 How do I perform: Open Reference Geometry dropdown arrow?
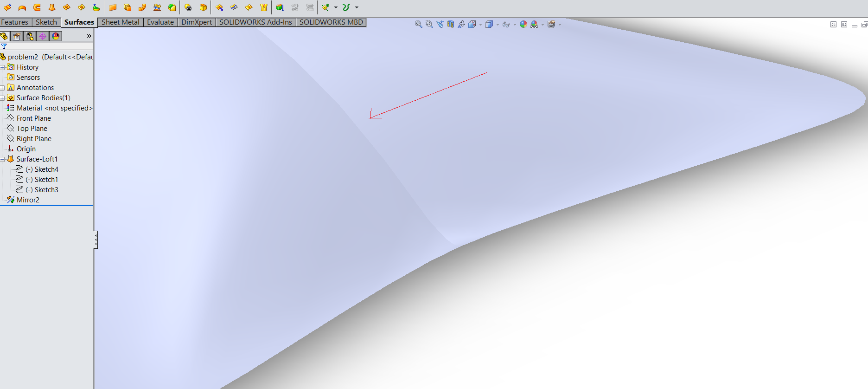tap(336, 7)
